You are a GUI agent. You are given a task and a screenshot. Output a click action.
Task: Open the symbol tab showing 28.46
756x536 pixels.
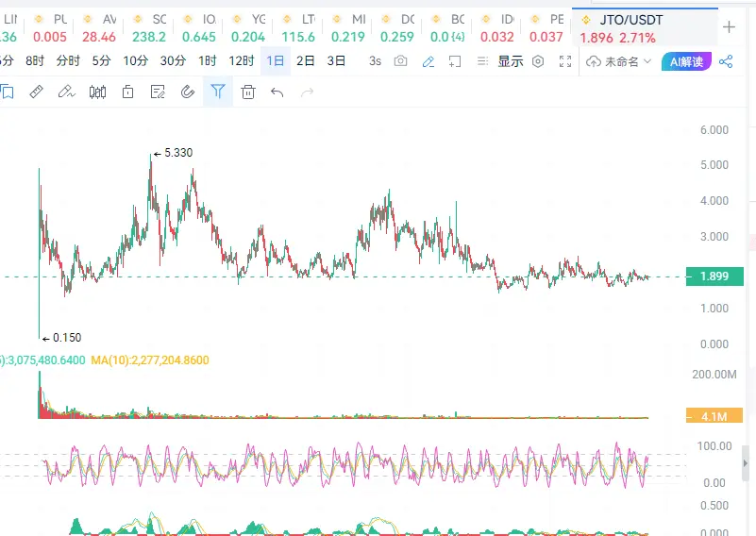pyautogui.click(x=99, y=28)
